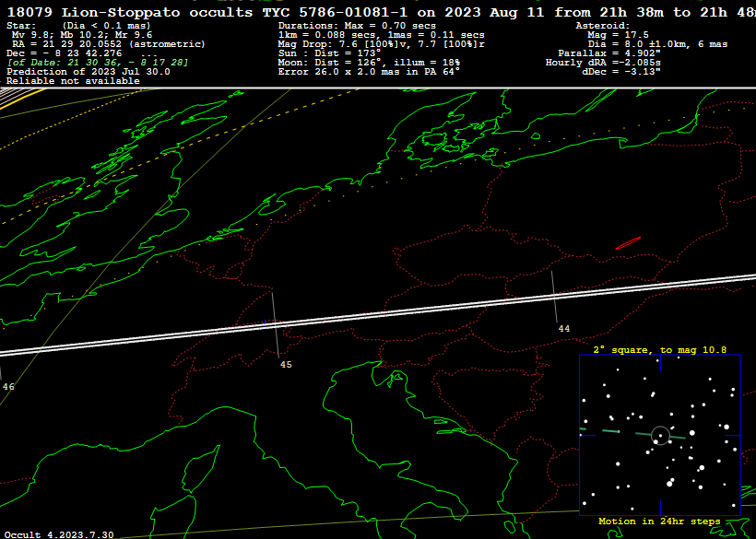Click the 'Reliable not available' line
756x539 pixels.
[73, 80]
